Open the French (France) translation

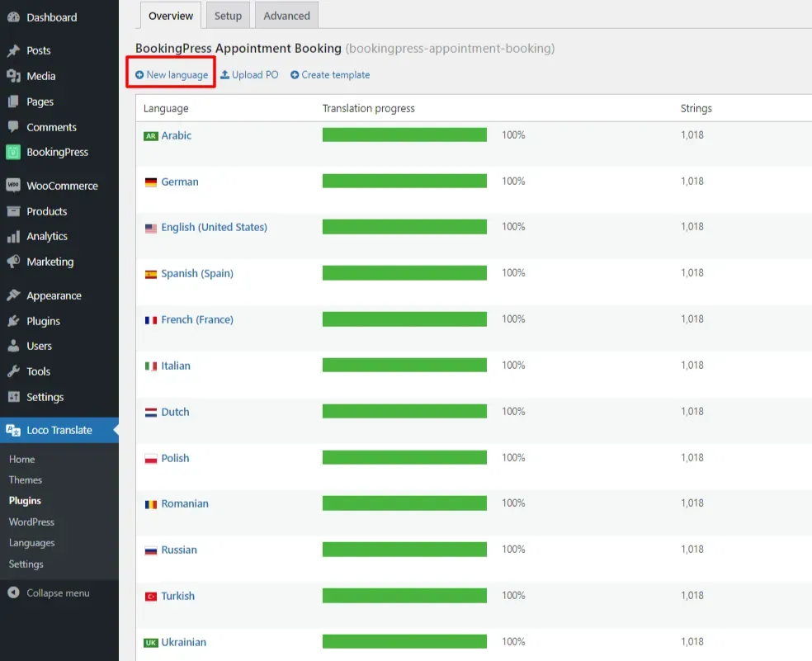(x=196, y=319)
